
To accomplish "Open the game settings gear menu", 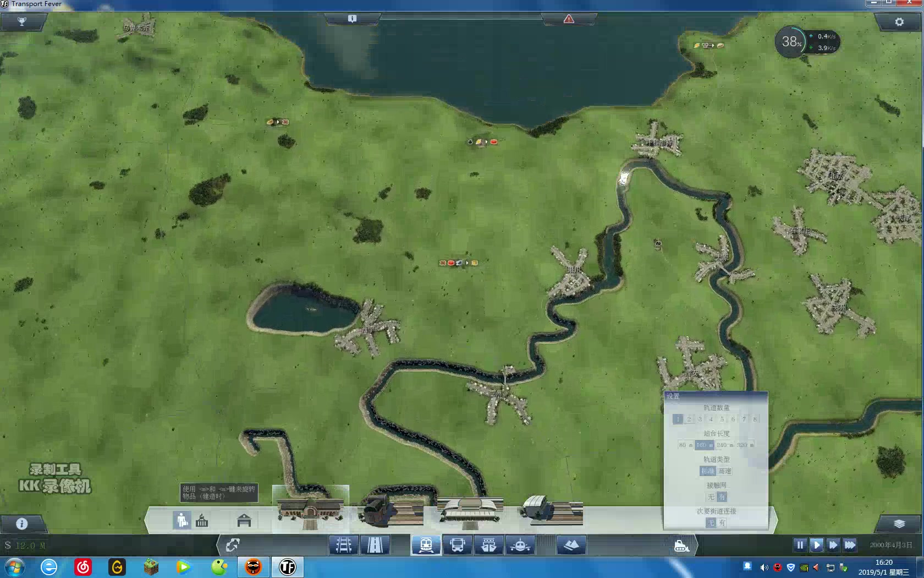I will pos(899,21).
